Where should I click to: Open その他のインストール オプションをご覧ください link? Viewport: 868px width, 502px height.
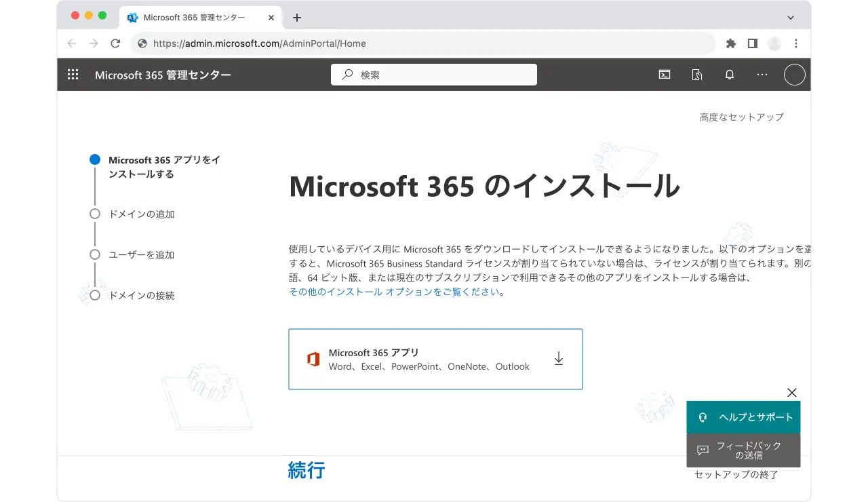pos(394,292)
